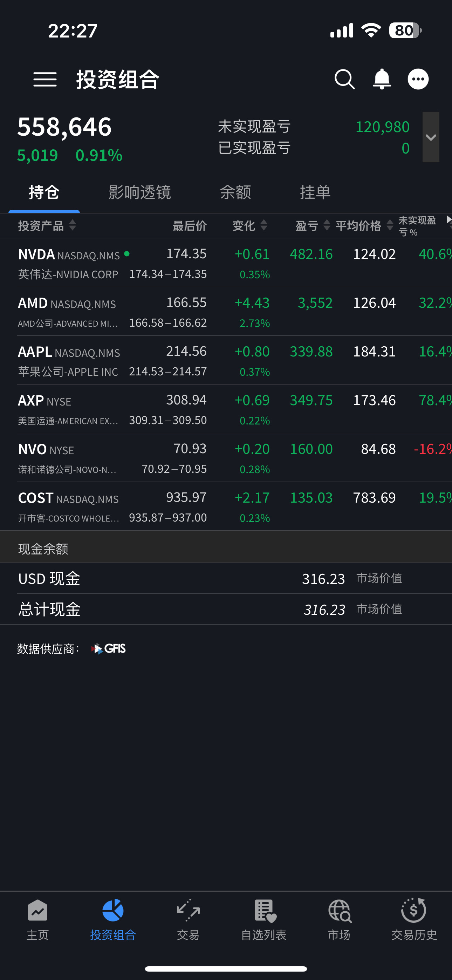Tap the 现金余额 section header
The width and height of the screenshot is (452, 980).
[226, 547]
